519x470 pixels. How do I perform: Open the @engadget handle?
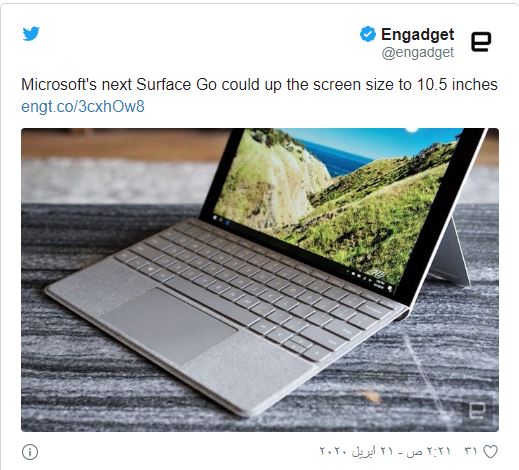[418, 53]
